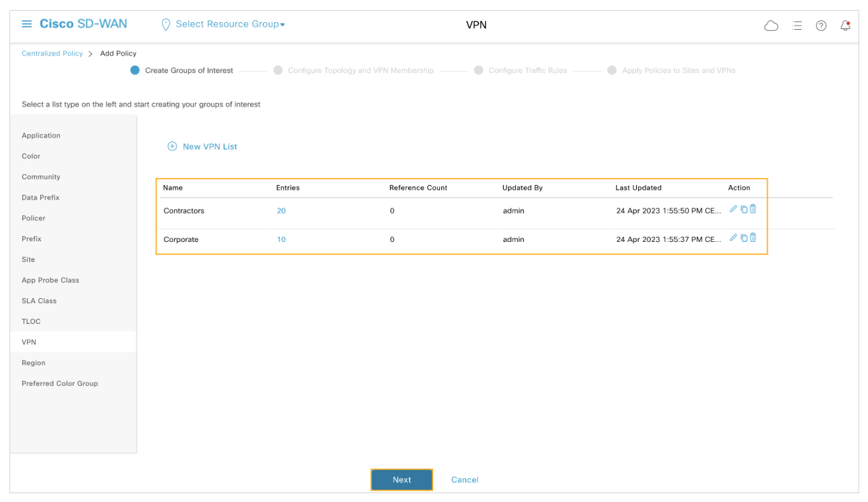Image resolution: width=868 pixels, height=502 pixels.
Task: Select the TLOC list type
Action: [x=31, y=321]
